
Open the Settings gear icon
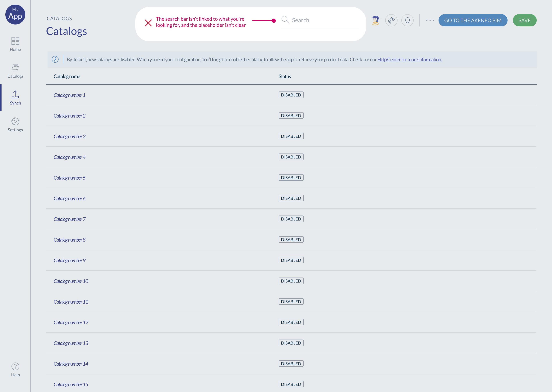coord(15,124)
